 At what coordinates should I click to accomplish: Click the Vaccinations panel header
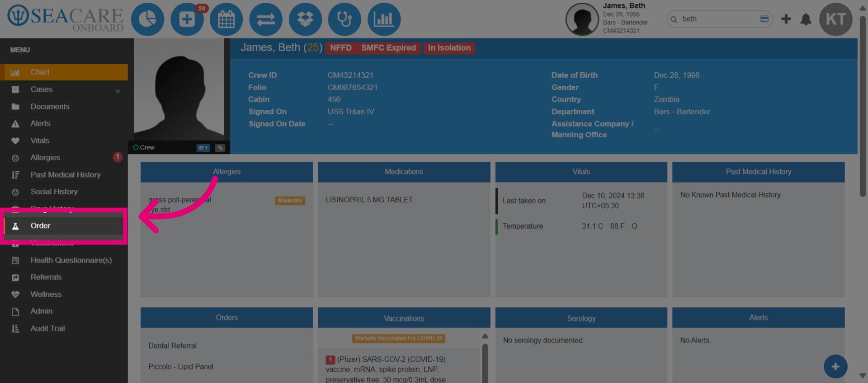(404, 318)
